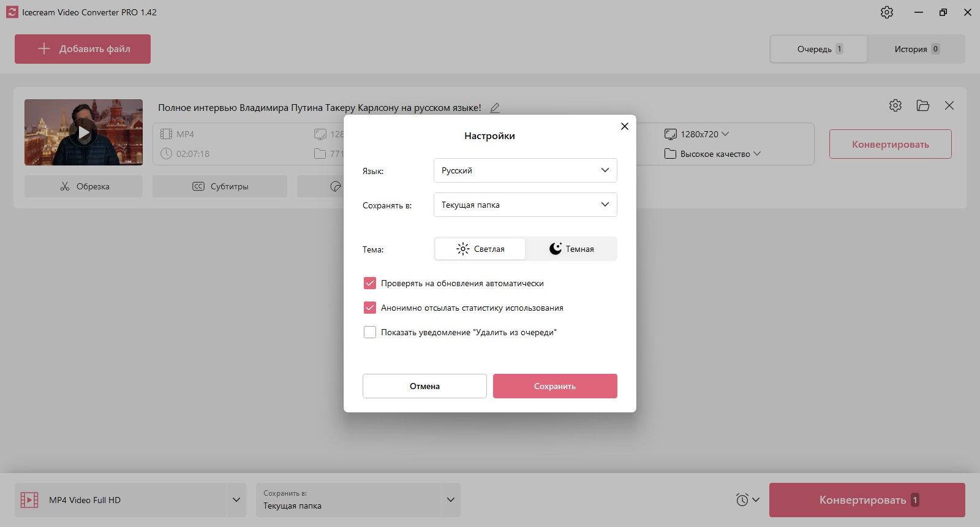Screen dimensions: 980x527
Task: Close the Настройки dialog
Action: click(x=625, y=126)
